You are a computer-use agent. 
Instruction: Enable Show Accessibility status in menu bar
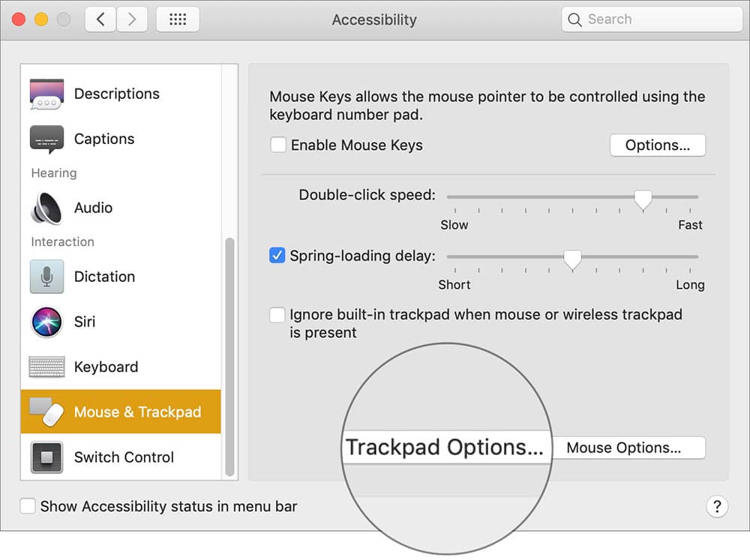coord(28,506)
